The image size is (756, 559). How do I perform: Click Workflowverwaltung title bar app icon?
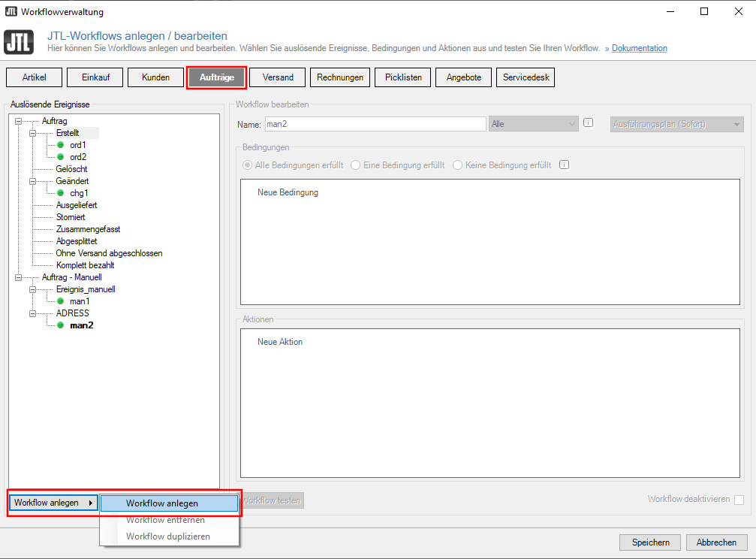(x=11, y=11)
